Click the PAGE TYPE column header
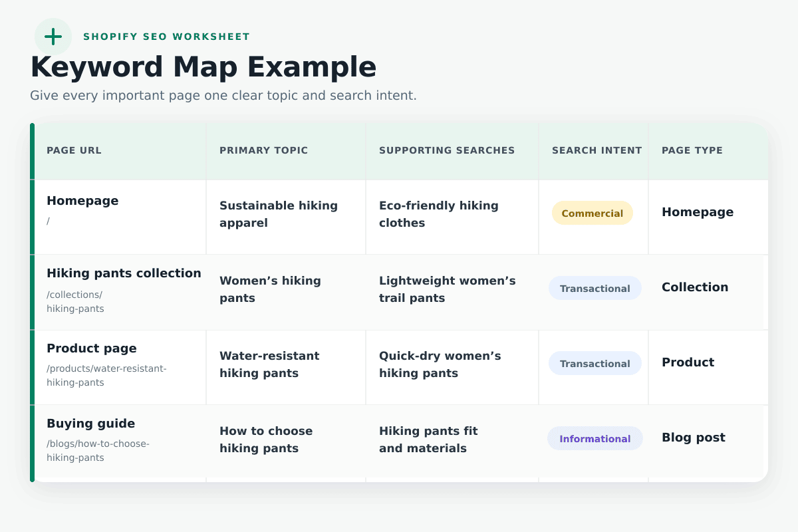 pos(692,150)
